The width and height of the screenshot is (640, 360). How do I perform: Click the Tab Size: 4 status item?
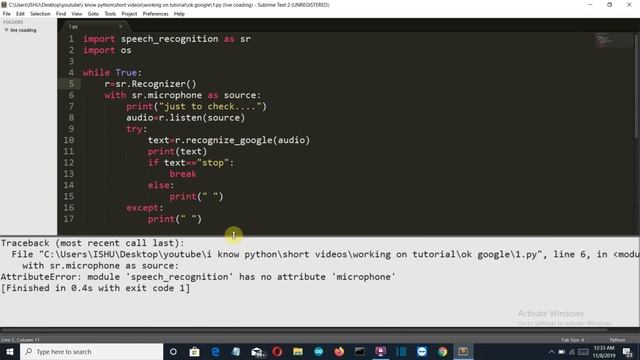point(572,340)
